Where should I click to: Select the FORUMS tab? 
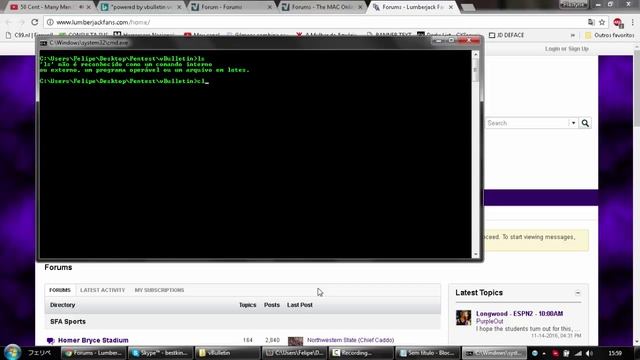(x=60, y=290)
